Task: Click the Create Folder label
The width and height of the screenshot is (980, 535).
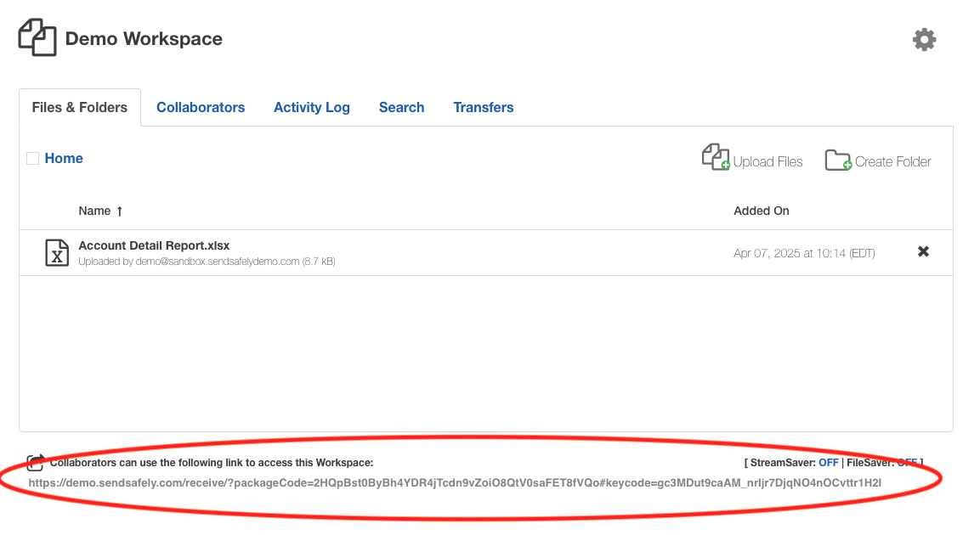Action: [892, 161]
